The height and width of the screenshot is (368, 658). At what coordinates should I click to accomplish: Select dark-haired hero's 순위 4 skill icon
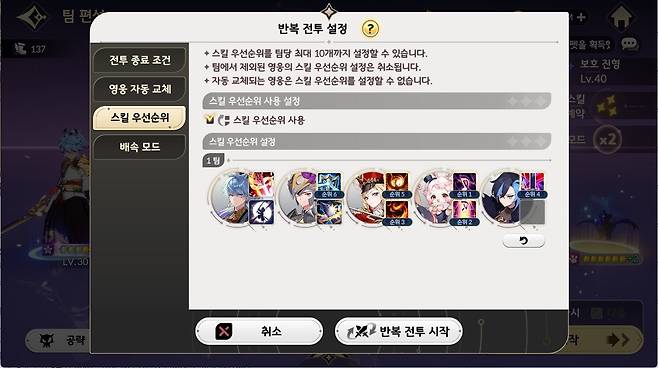coord(532,185)
